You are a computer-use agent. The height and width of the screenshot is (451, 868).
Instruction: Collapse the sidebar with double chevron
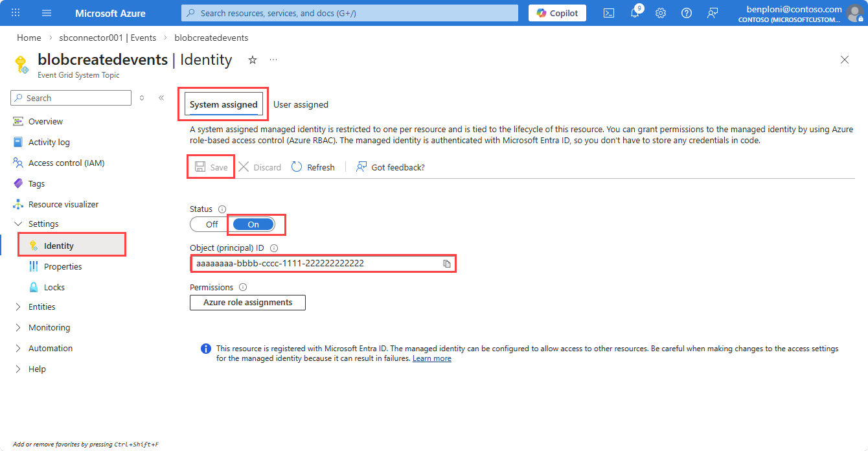(161, 98)
